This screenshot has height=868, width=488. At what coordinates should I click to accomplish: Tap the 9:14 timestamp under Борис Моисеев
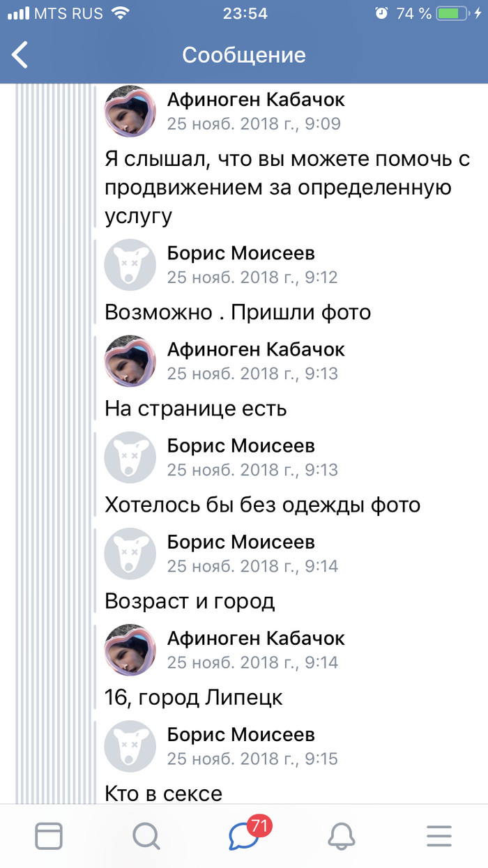click(x=252, y=566)
